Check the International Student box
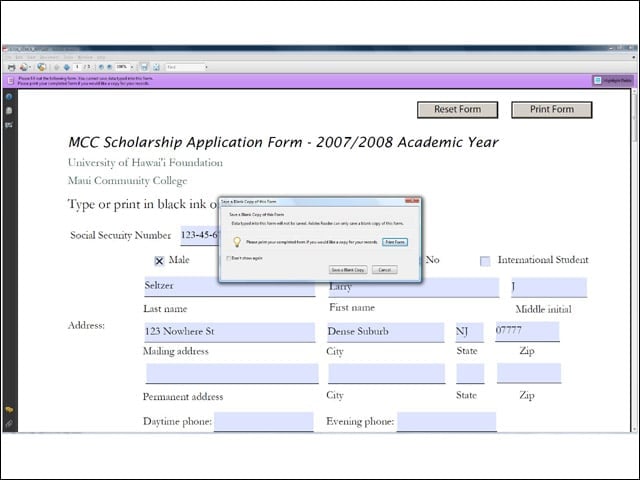The width and height of the screenshot is (640, 480). [485, 261]
